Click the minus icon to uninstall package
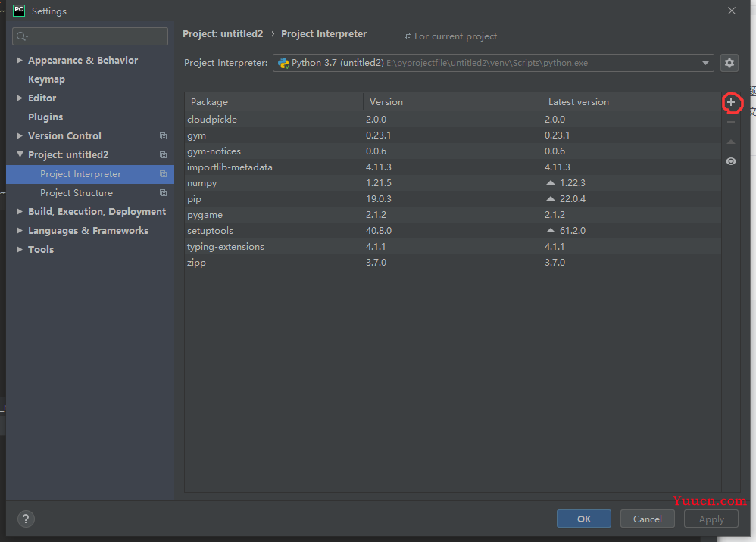The width and height of the screenshot is (756, 542). point(731,122)
